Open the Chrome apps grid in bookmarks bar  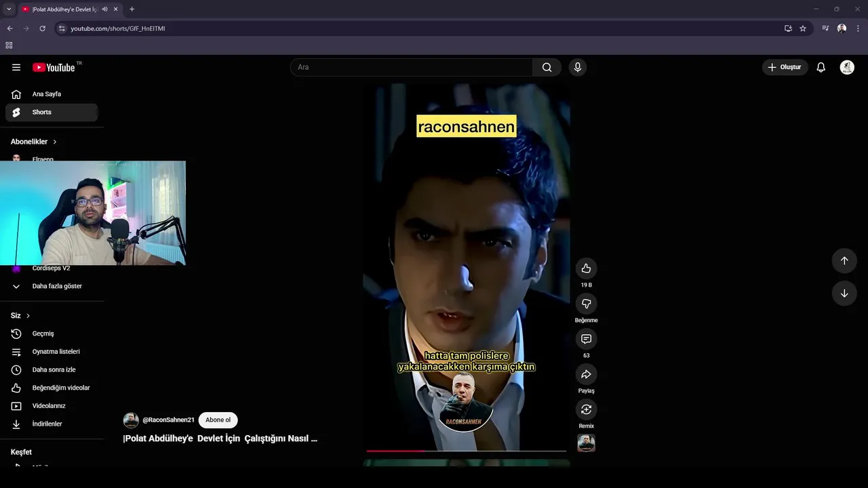tap(9, 45)
